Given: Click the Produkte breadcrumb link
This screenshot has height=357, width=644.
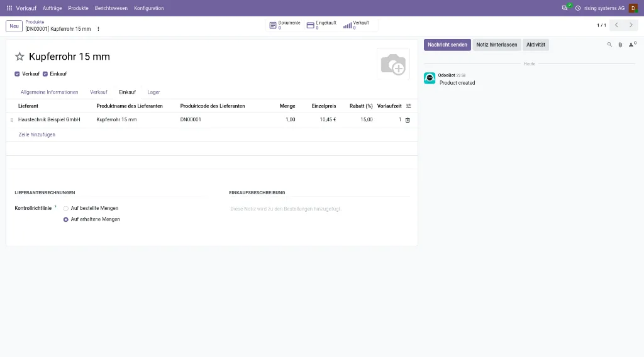Looking at the screenshot, I should coord(35,22).
